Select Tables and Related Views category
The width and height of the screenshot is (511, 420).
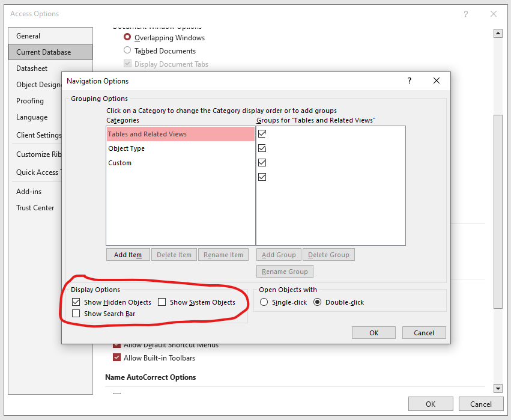click(x=181, y=134)
